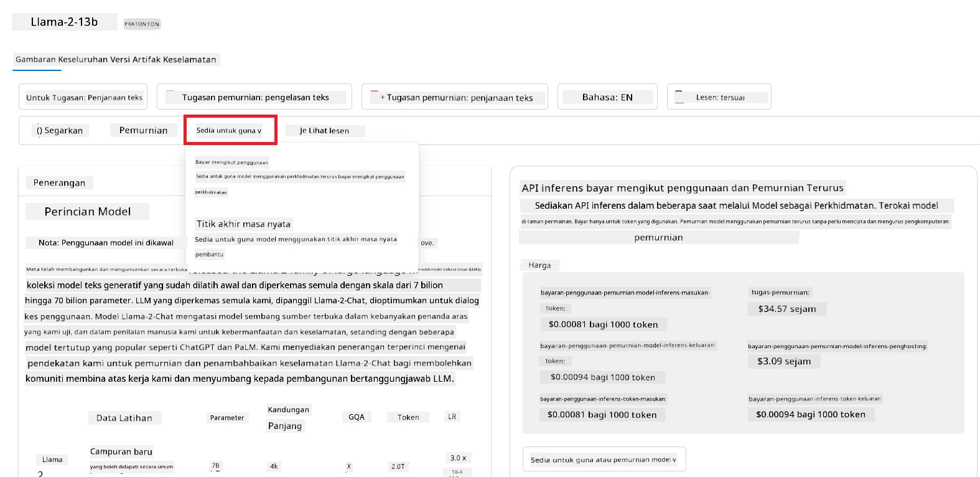
Task: Click Tugasan pemurnian: pengelasan teks tag
Action: click(x=254, y=97)
